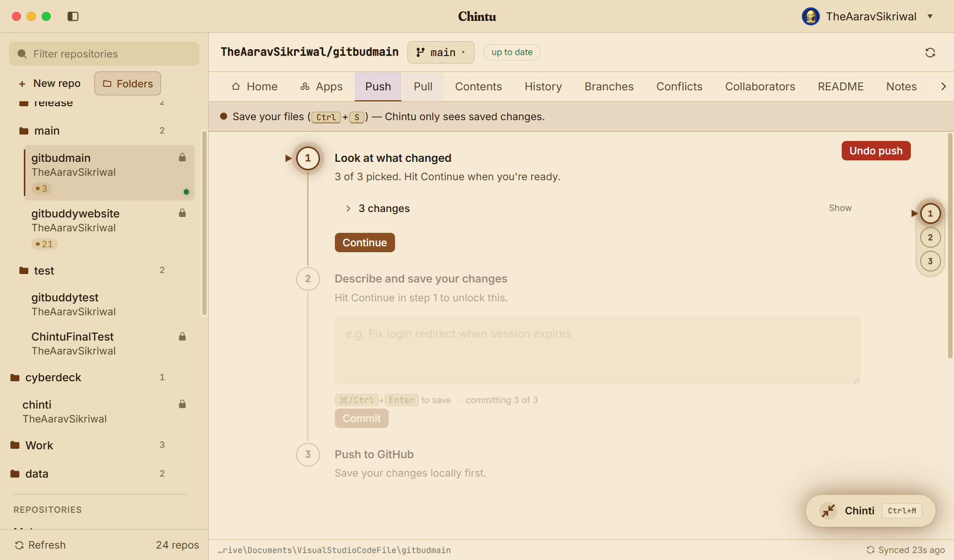Jump to step 2 in side navigator
The height and width of the screenshot is (560, 954).
[930, 237]
